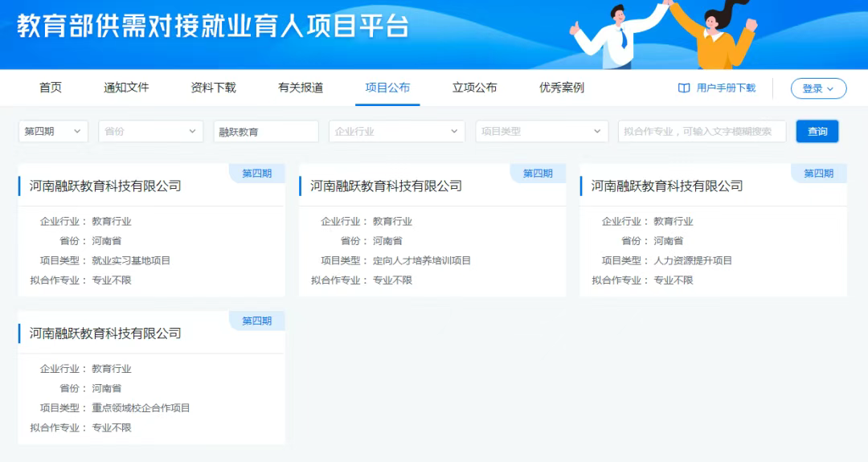Viewport: 868px width, 462px height.
Task: Open the 重点领域校企合作项目 company card
Action: click(x=151, y=378)
